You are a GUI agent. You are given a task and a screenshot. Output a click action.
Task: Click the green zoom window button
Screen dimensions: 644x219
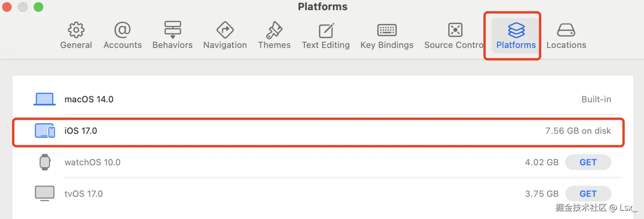click(x=38, y=7)
